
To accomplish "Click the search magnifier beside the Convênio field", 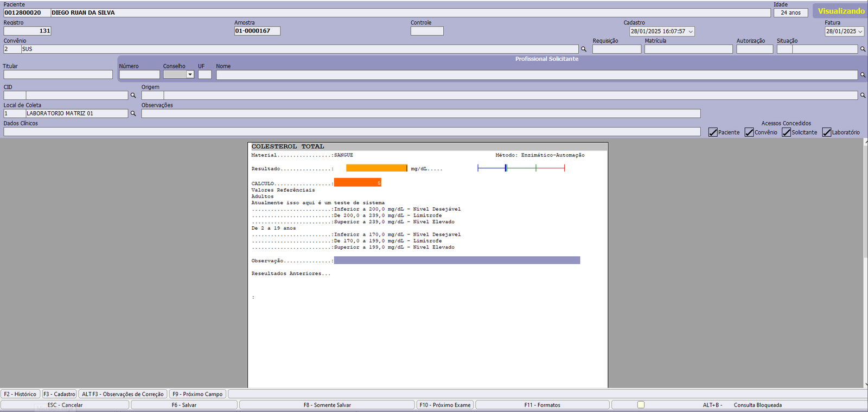I will (x=584, y=49).
